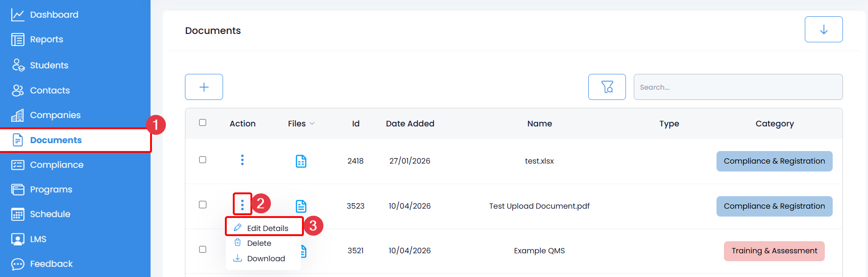868x277 pixels.
Task: Select Delete in the action menu
Action: click(259, 243)
